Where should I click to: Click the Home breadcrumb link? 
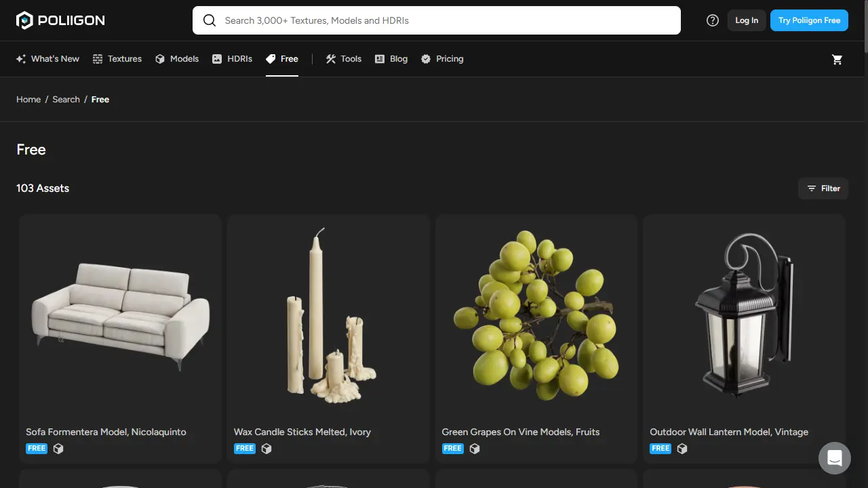tap(28, 99)
